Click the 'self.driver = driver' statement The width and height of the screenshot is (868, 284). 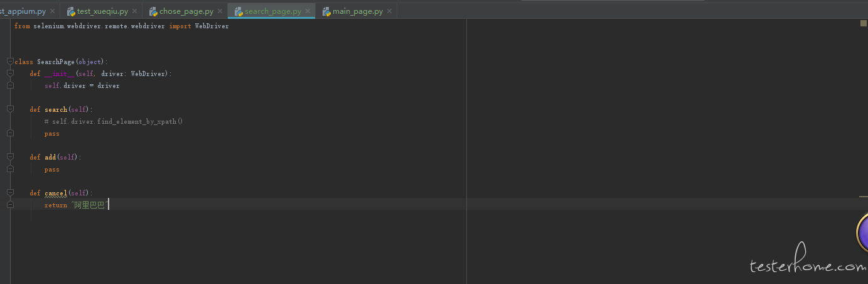coord(82,85)
